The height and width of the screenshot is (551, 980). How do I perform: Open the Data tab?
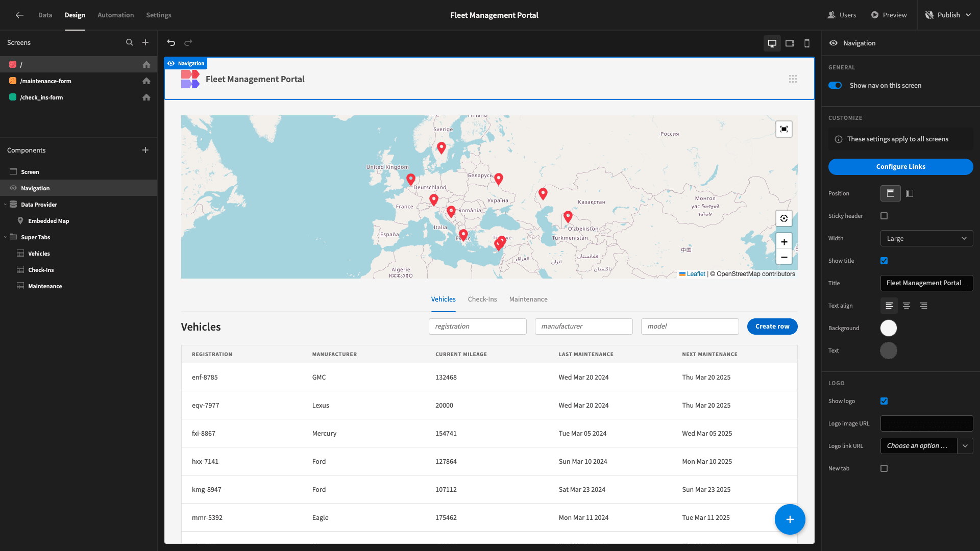(45, 15)
